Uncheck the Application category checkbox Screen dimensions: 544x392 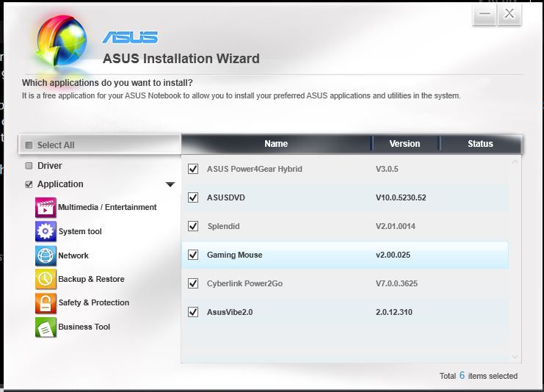click(29, 184)
